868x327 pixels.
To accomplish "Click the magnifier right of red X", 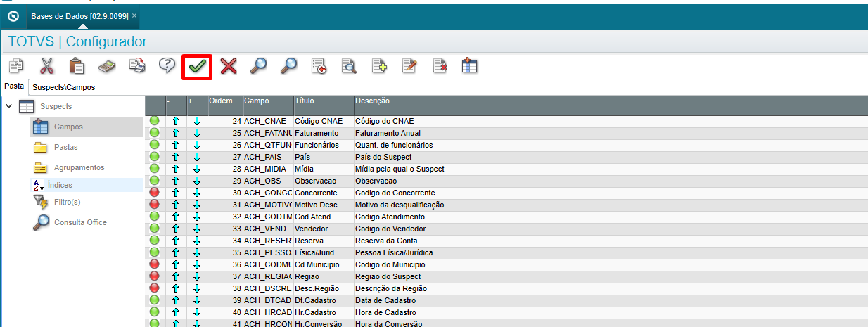I will click(259, 66).
